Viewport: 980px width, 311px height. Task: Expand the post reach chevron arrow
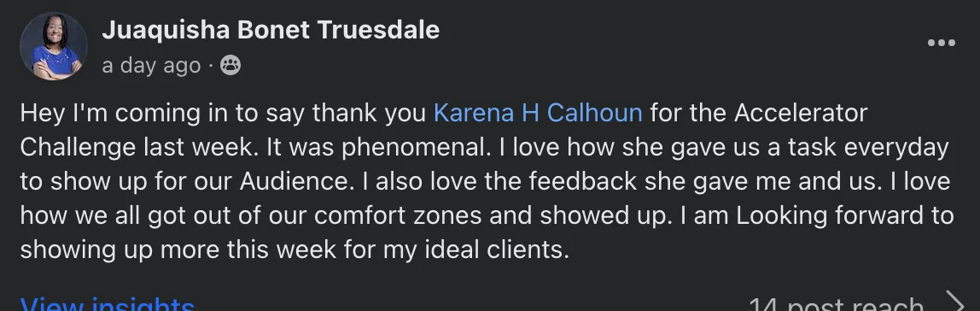click(x=954, y=302)
